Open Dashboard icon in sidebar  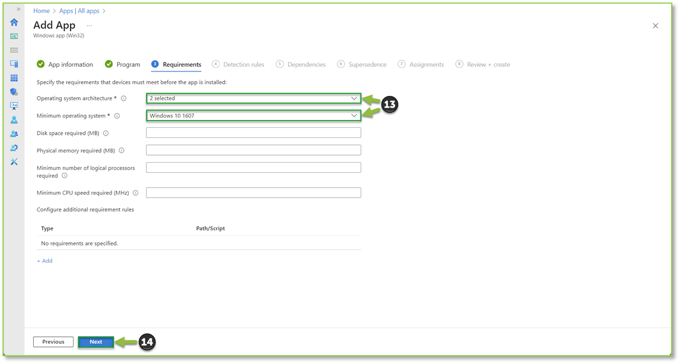(14, 36)
